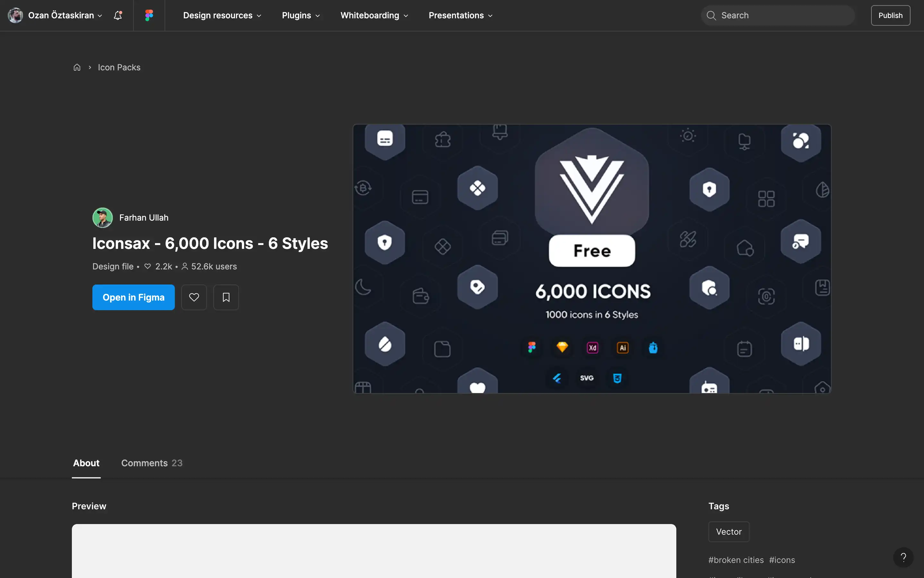924x578 pixels.
Task: Click the search magnifier icon
Action: [711, 15]
